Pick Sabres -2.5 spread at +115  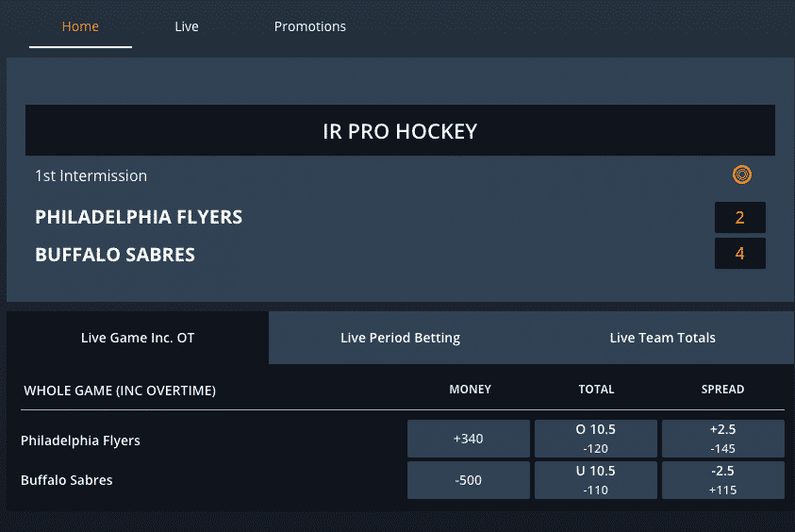pos(723,480)
